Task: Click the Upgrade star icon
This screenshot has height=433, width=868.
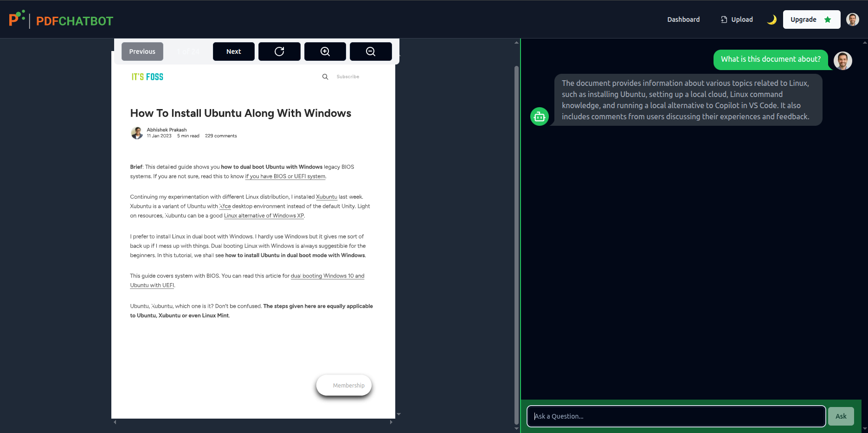Action: tap(828, 19)
